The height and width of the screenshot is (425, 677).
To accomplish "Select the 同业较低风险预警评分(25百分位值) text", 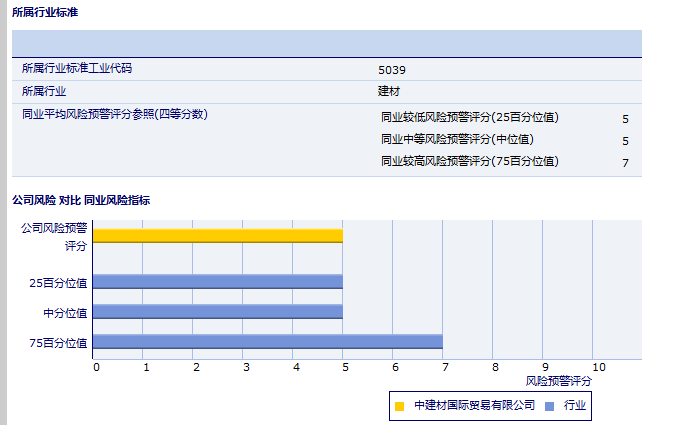I will 469,118.
